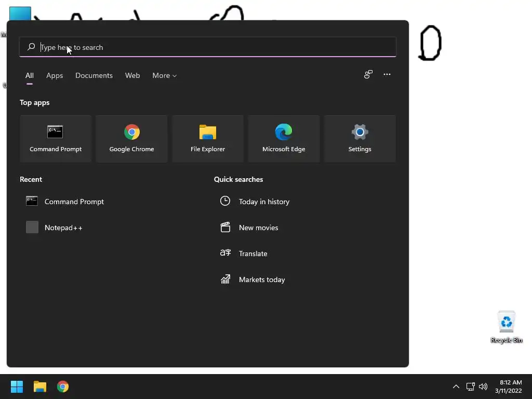Open Command Prompt from the Recent list
Viewport: 532px width, 399px height.
point(65,202)
